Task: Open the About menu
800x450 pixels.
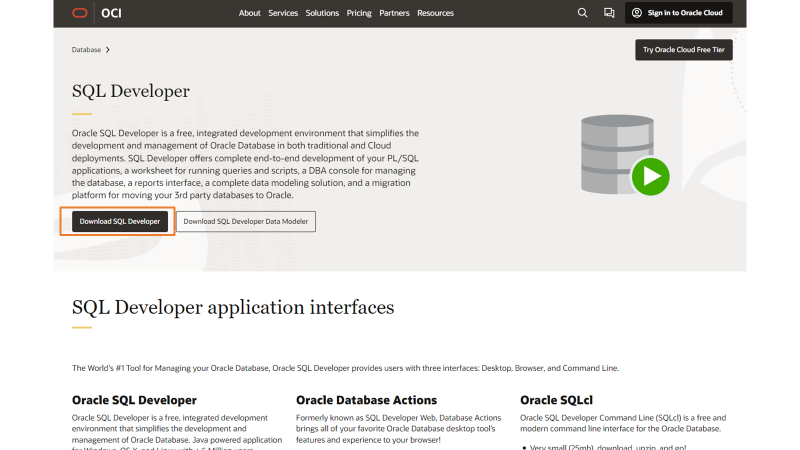Action: 249,13
